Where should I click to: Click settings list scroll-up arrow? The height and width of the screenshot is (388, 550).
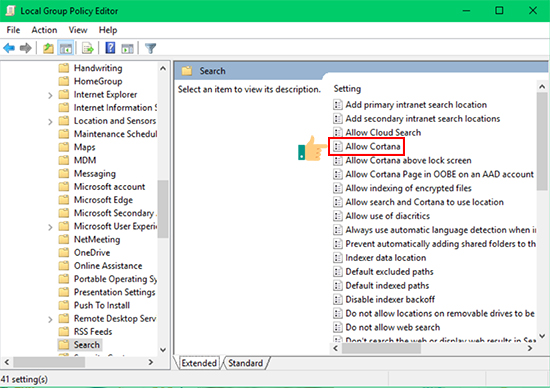click(x=542, y=86)
